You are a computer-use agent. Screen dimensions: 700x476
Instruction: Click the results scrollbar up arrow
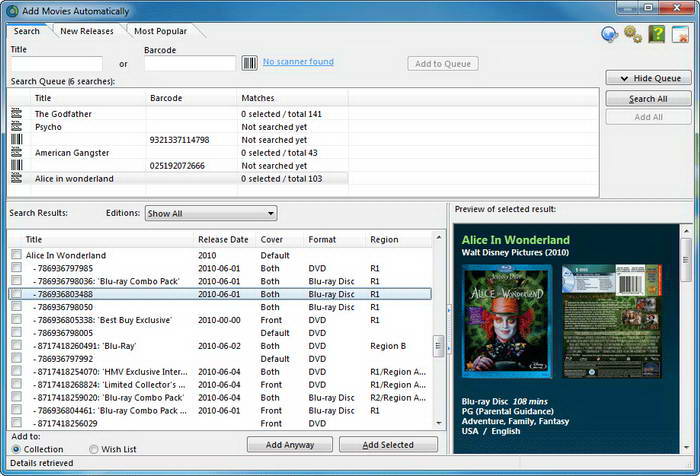438,237
